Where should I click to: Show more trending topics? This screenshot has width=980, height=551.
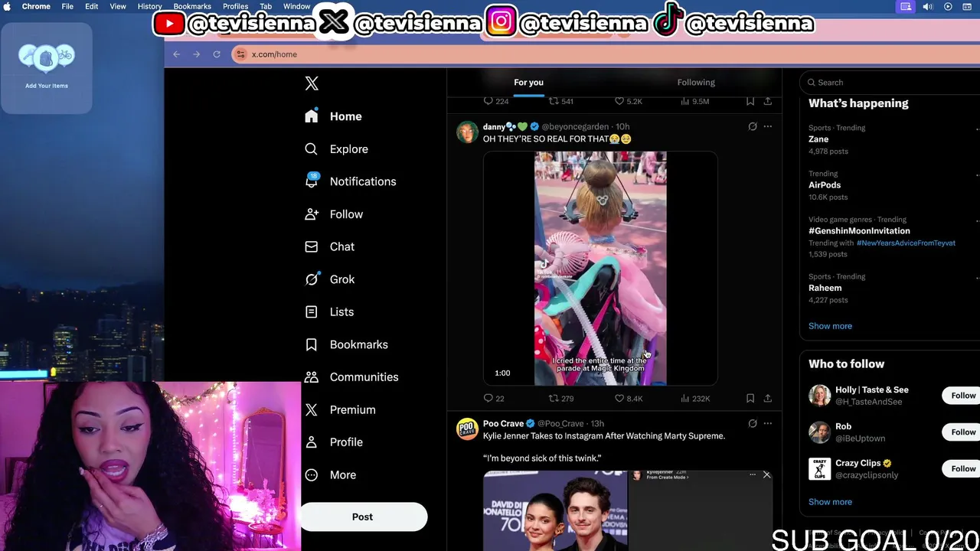point(830,326)
